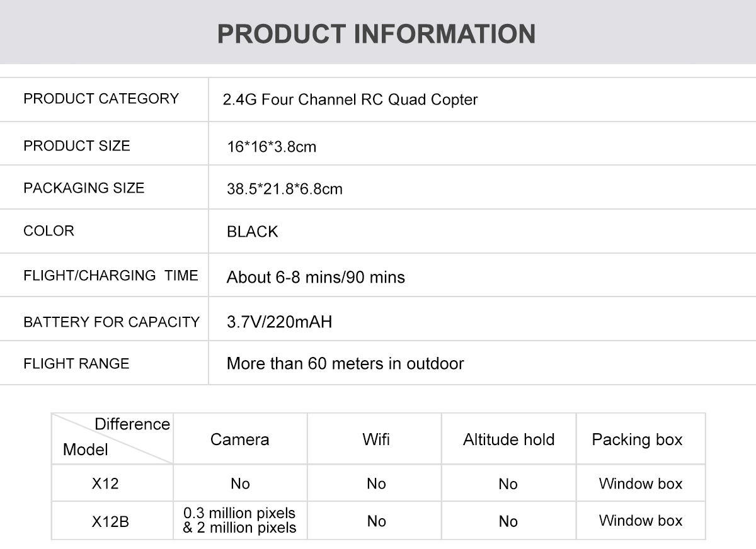Select the FLIGHT/CHARGING TIME label

pos(111,276)
